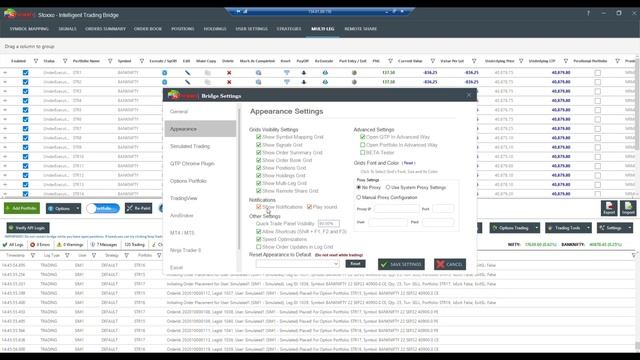The height and width of the screenshot is (360, 640).
Task: Open the Options Trading dropdown
Action: pos(515,228)
